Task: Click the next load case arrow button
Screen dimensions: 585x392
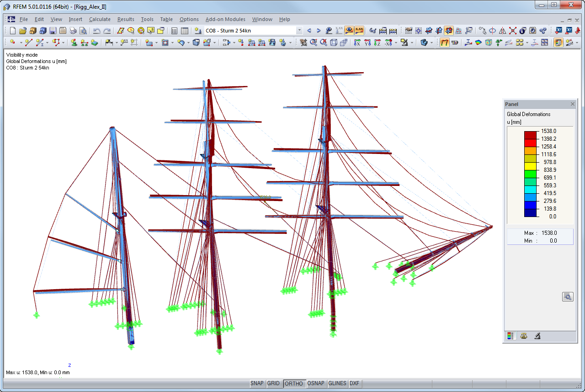Action: click(x=319, y=30)
